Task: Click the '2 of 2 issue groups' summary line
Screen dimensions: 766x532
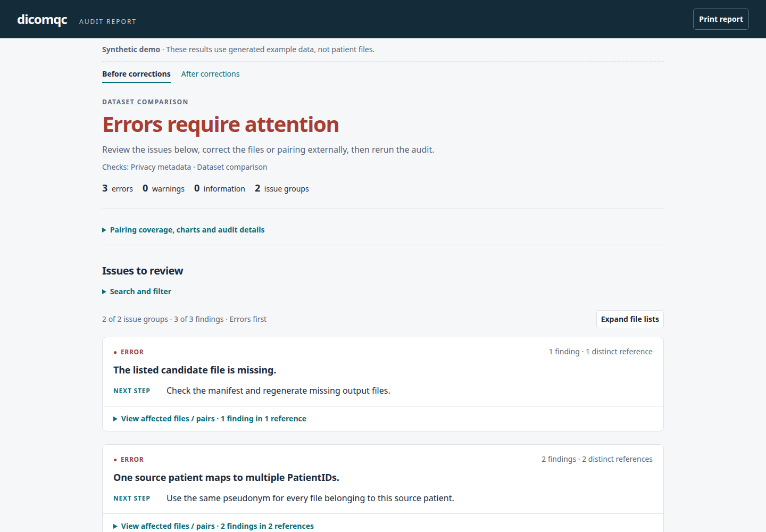Action: [184, 319]
